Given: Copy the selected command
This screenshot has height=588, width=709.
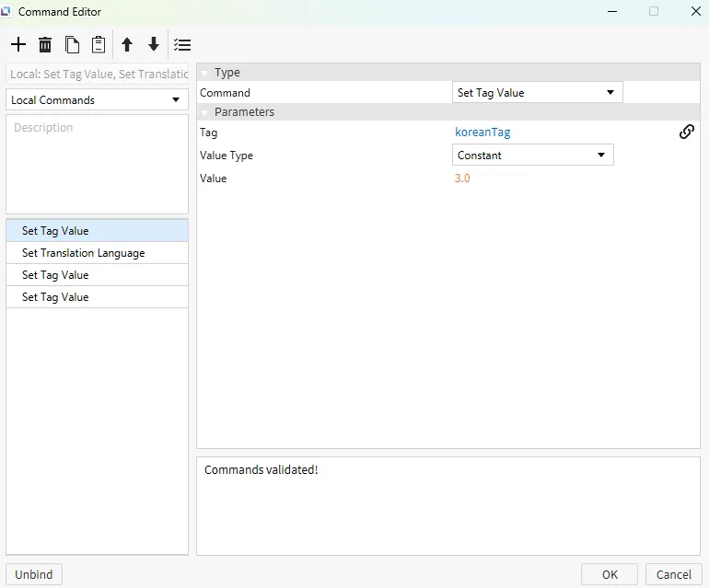Looking at the screenshot, I should click(72, 44).
